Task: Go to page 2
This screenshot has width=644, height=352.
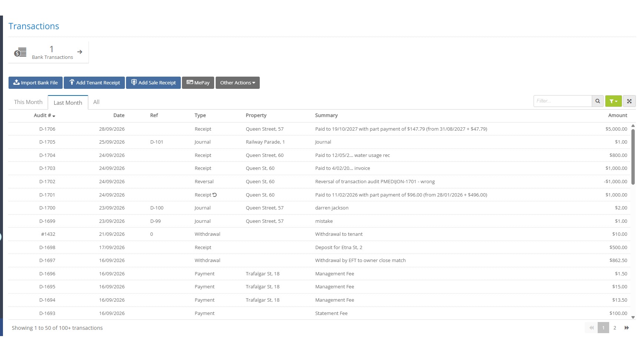Action: [615, 328]
